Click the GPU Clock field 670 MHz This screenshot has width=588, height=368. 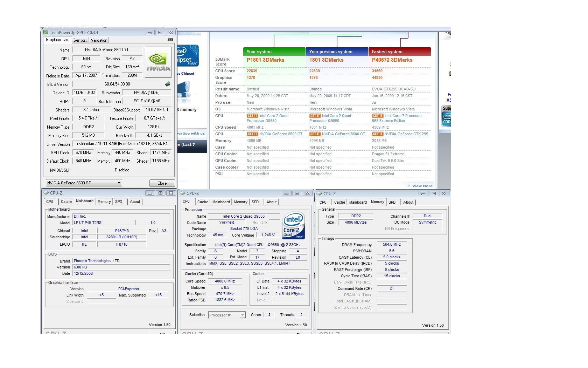(x=83, y=152)
